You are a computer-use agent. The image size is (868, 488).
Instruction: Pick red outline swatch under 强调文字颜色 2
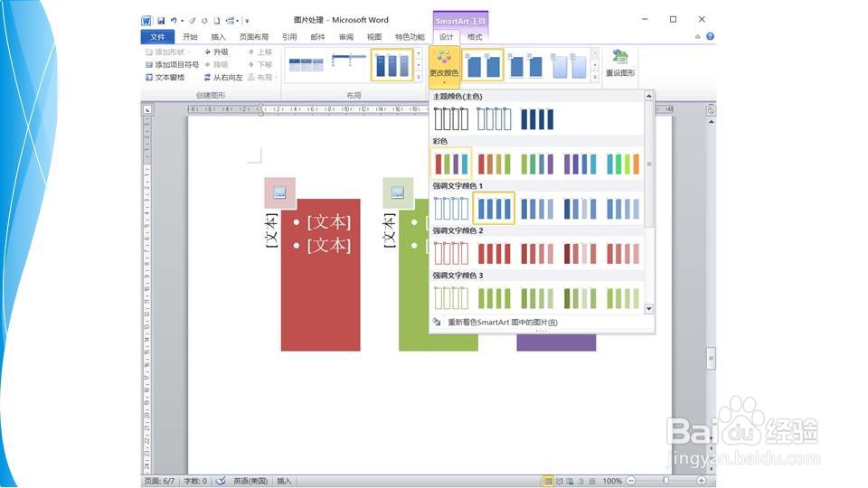[x=450, y=253]
